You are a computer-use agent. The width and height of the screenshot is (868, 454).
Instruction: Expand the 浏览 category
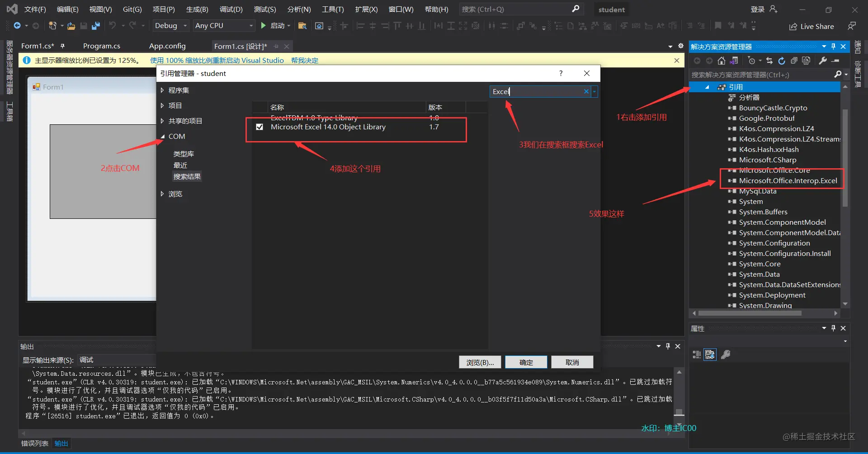coord(162,194)
